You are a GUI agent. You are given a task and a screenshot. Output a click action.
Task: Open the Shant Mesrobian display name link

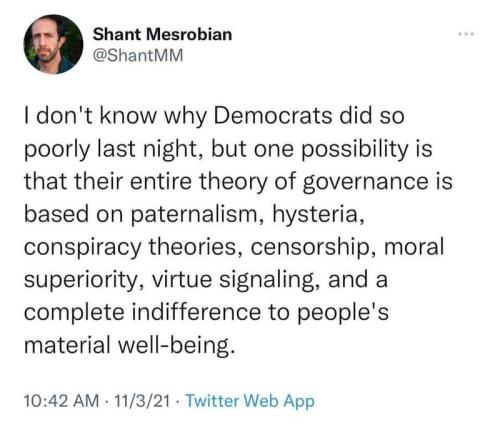click(x=162, y=34)
